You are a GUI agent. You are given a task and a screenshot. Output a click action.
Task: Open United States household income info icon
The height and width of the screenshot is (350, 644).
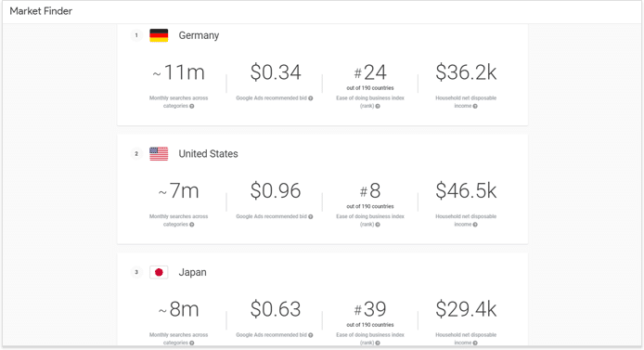475,225
